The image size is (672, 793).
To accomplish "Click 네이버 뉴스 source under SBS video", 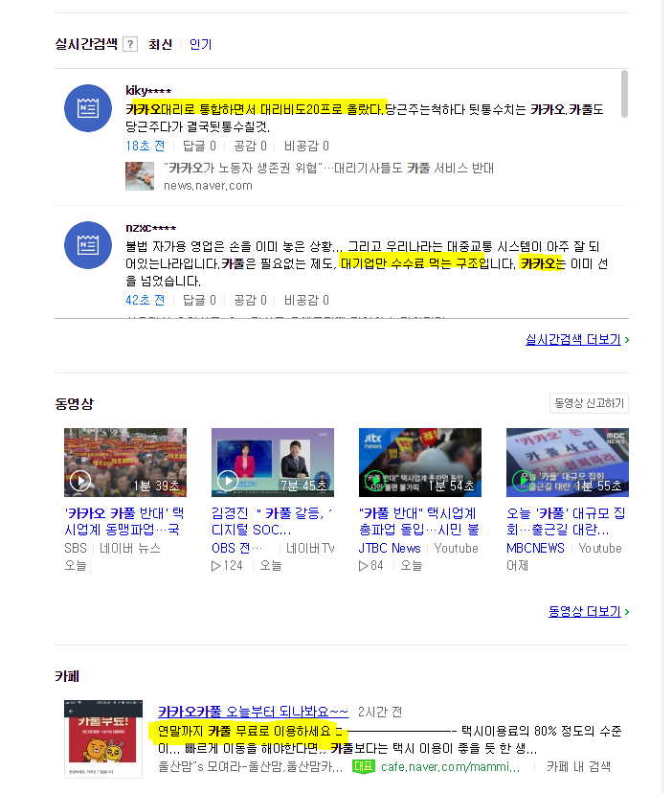I will [x=130, y=548].
